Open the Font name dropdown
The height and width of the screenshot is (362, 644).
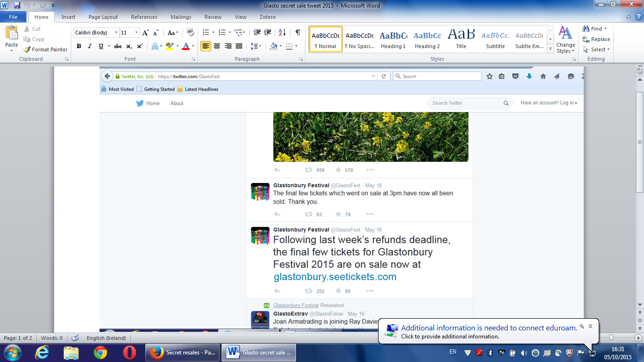tap(116, 33)
